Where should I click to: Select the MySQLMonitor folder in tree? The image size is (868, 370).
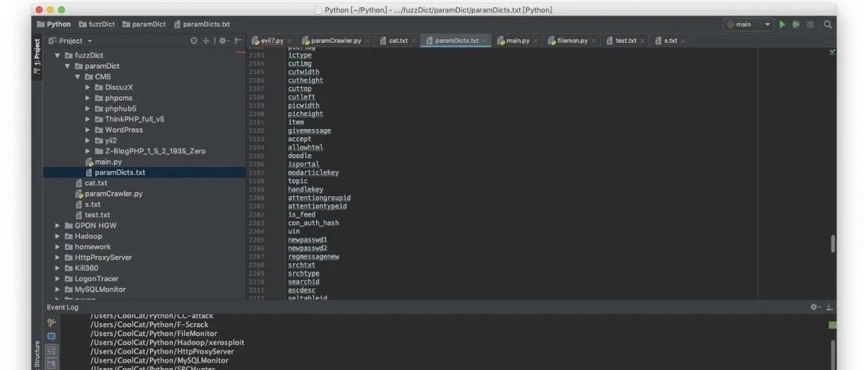coord(95,289)
